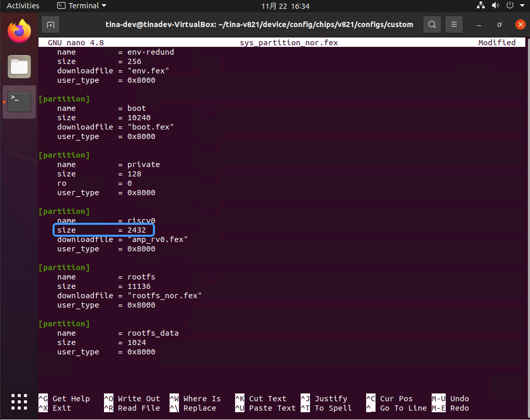Show Applications grid

[19, 402]
